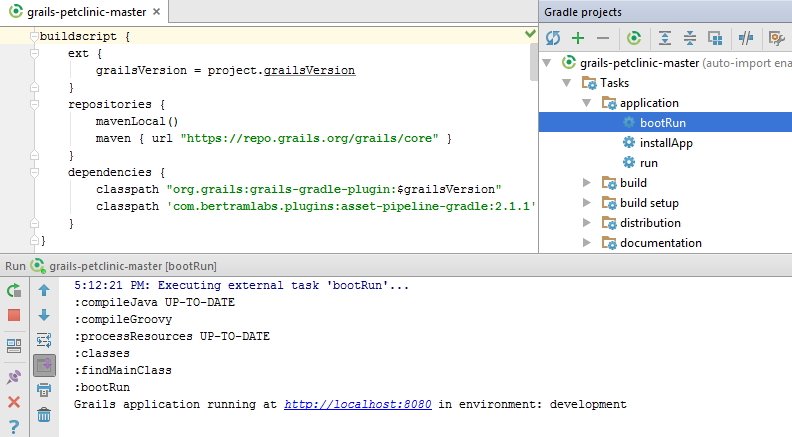Viewport: 792px width, 437px height.
Task: Open Gradle settings icon
Action: click(x=776, y=38)
